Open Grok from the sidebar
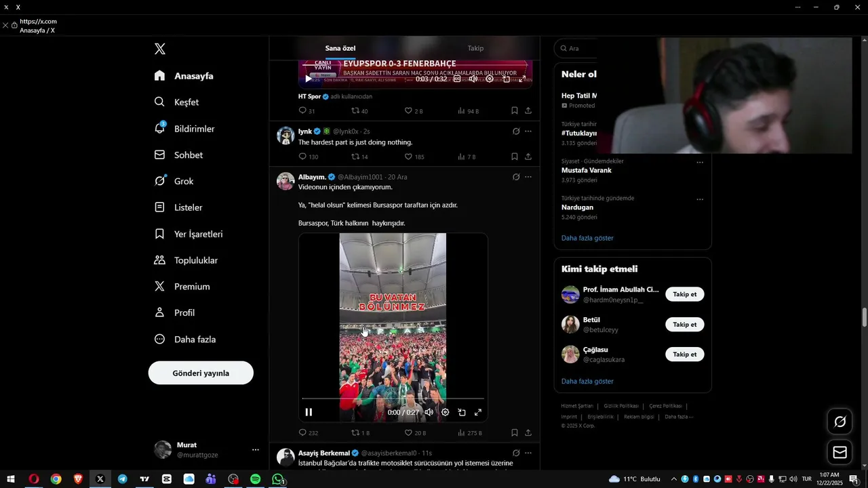The height and width of the screenshot is (488, 868). coord(174,181)
